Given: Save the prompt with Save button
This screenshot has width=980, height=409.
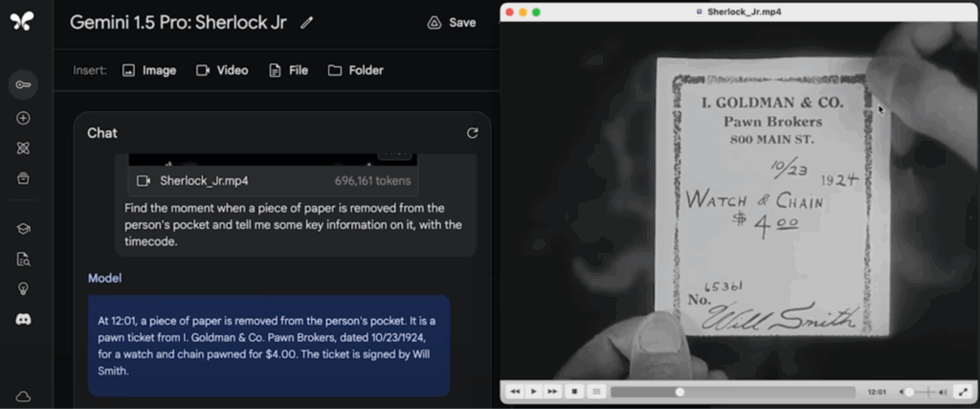Looking at the screenshot, I should click(x=451, y=23).
